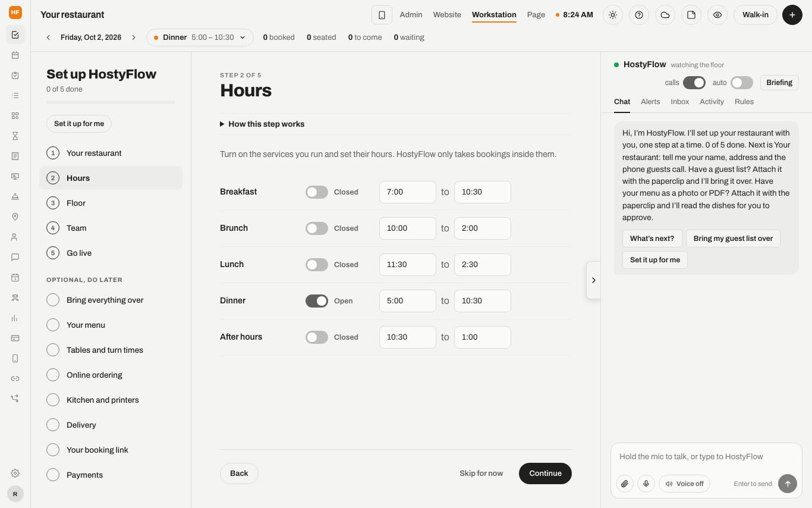Click the hourglass waitlist icon in sidebar
The width and height of the screenshot is (812, 508).
(15, 136)
